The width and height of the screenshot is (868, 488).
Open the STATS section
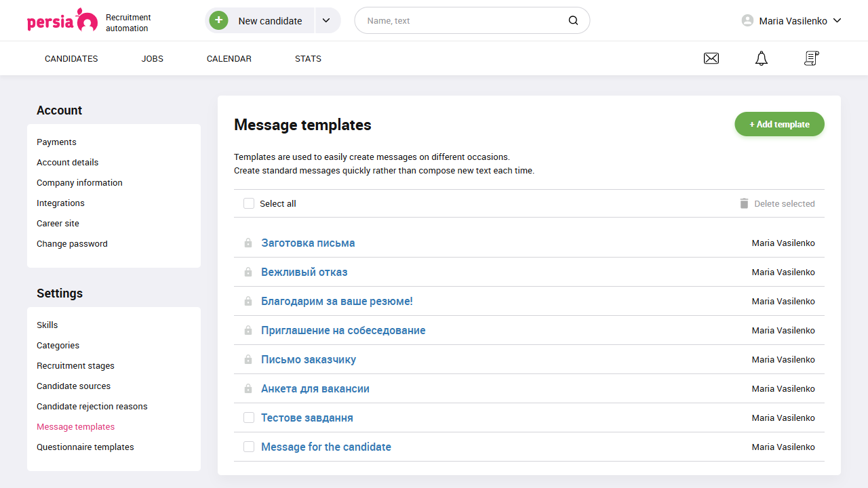308,58
